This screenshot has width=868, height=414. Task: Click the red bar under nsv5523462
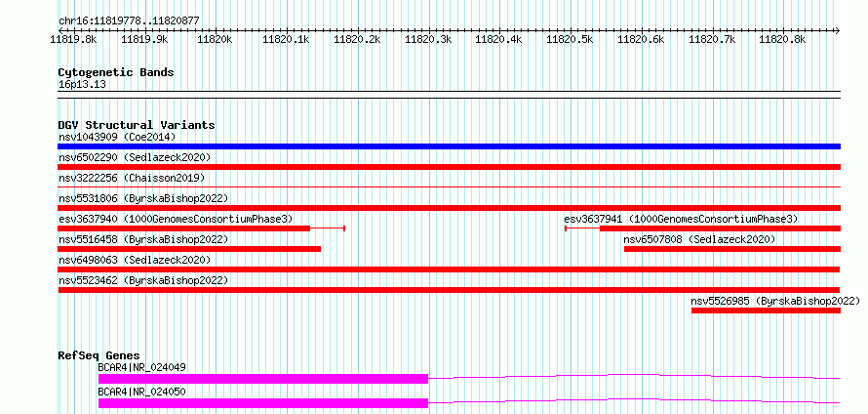click(449, 290)
